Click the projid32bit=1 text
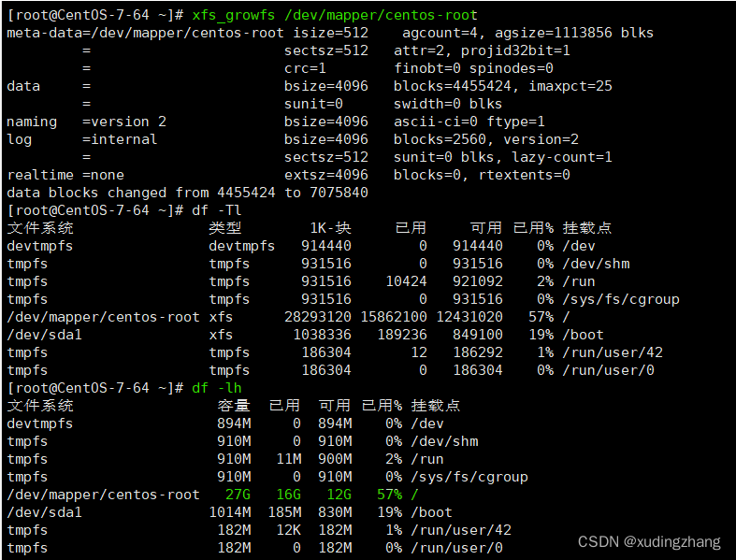This screenshot has width=736, height=560. pos(515,50)
